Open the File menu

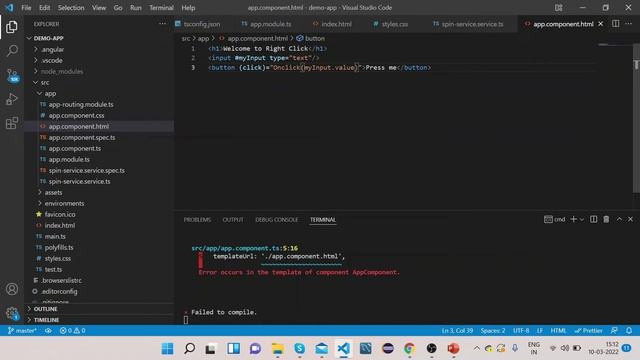26,8
